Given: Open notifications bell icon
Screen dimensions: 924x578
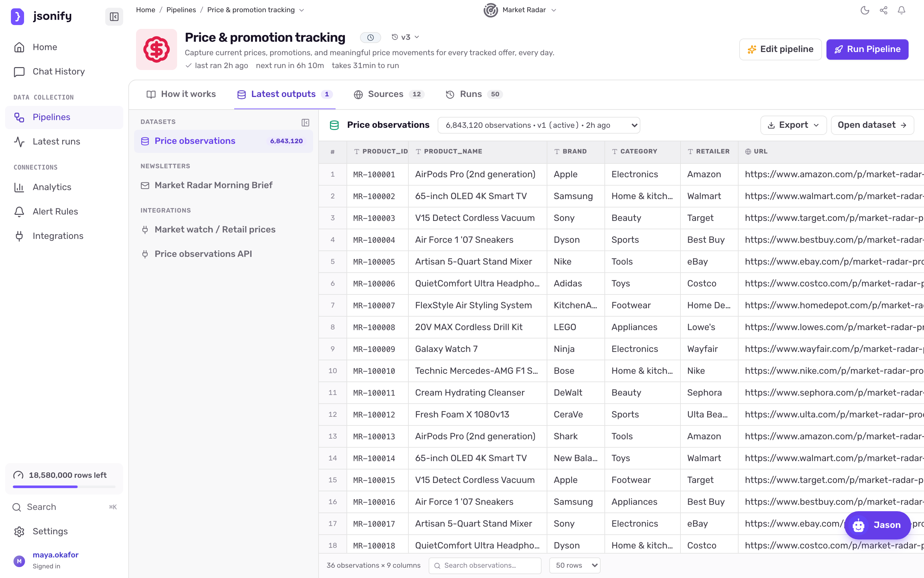Looking at the screenshot, I should [x=902, y=10].
